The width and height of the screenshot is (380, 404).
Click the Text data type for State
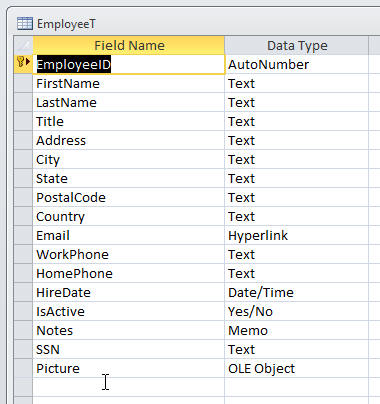[x=297, y=178]
